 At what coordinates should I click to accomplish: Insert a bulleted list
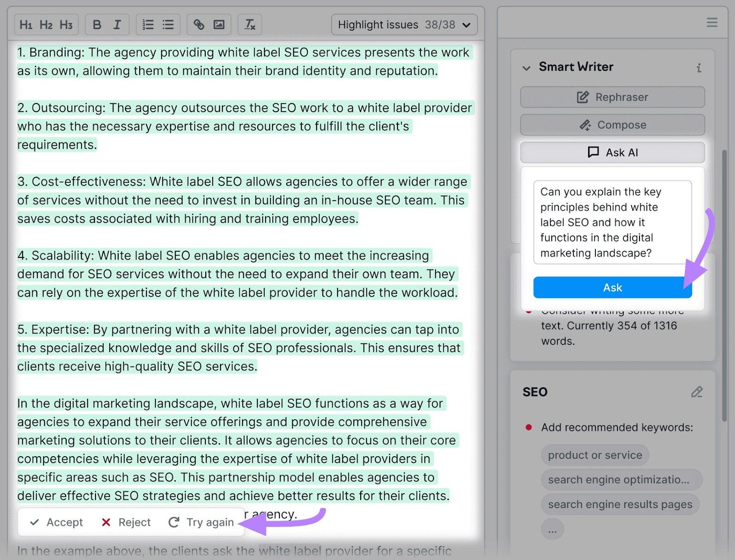168,24
